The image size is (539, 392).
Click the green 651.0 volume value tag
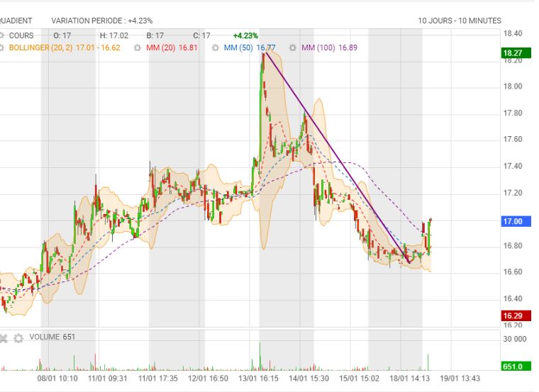pyautogui.click(x=512, y=366)
